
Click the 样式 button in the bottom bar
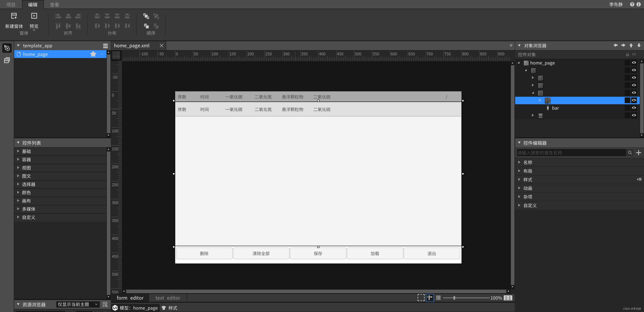tap(170, 308)
